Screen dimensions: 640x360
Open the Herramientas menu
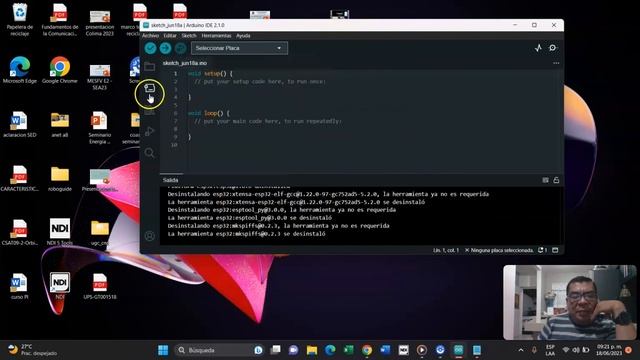pos(216,36)
